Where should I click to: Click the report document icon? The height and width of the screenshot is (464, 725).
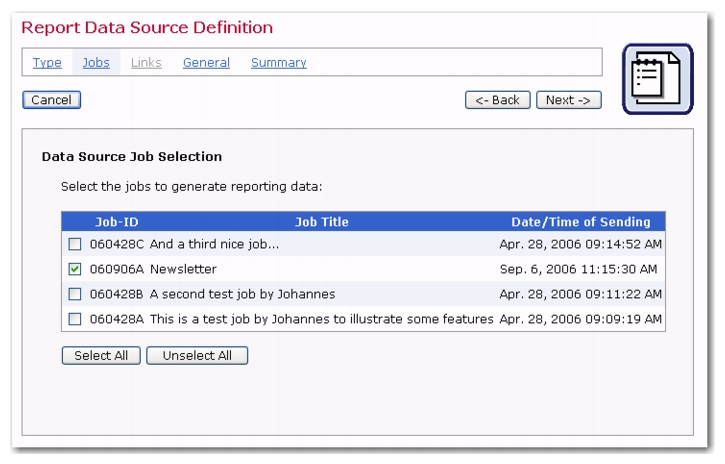657,79
